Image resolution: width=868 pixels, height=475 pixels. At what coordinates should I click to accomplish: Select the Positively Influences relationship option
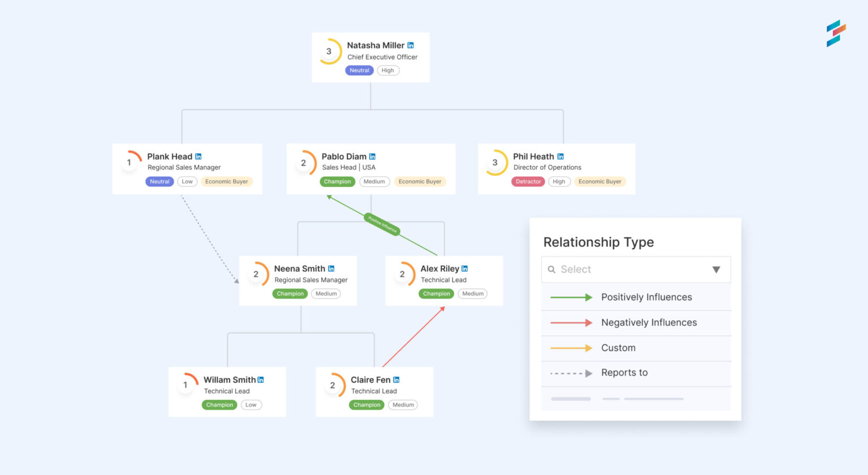(x=646, y=297)
